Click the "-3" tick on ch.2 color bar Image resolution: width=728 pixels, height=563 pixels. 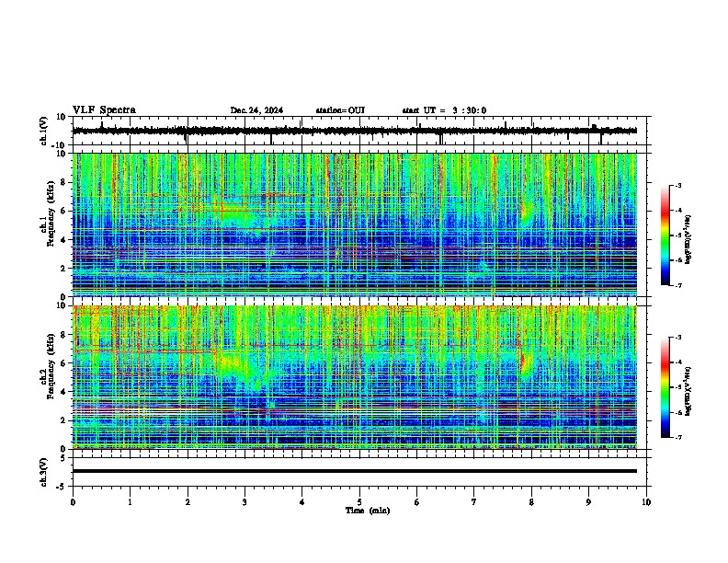tap(678, 338)
